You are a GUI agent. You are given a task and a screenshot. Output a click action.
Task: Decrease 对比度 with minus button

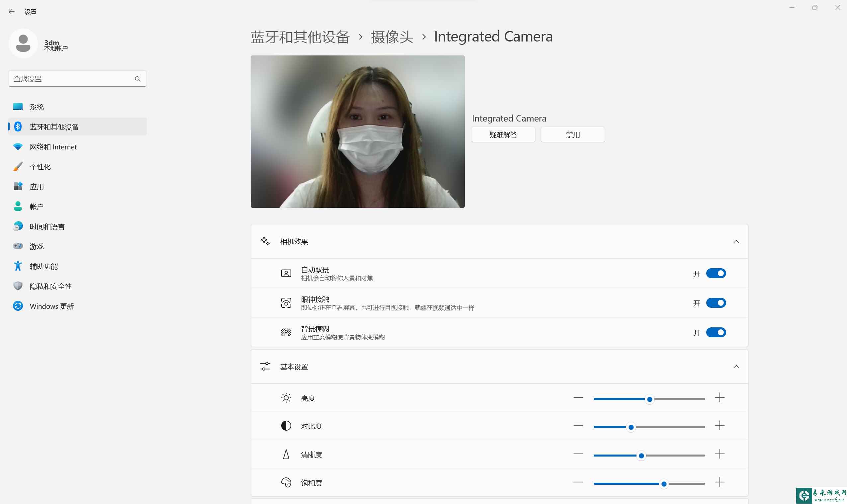coord(578,425)
